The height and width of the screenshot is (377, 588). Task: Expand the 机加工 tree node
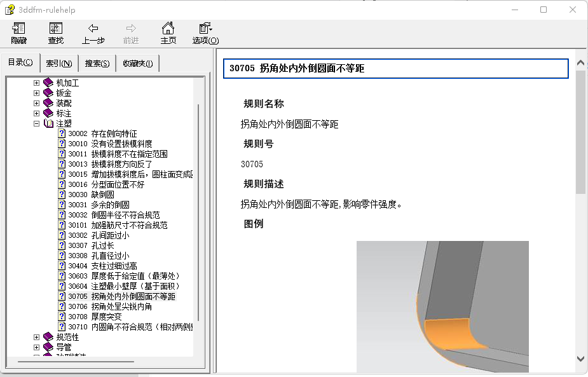[x=36, y=82]
